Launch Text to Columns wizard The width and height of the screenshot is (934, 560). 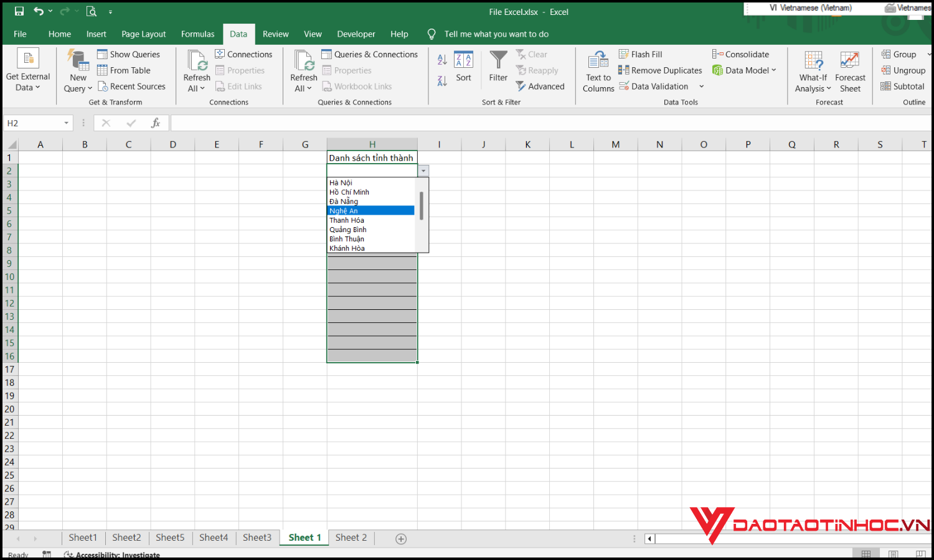click(x=597, y=70)
